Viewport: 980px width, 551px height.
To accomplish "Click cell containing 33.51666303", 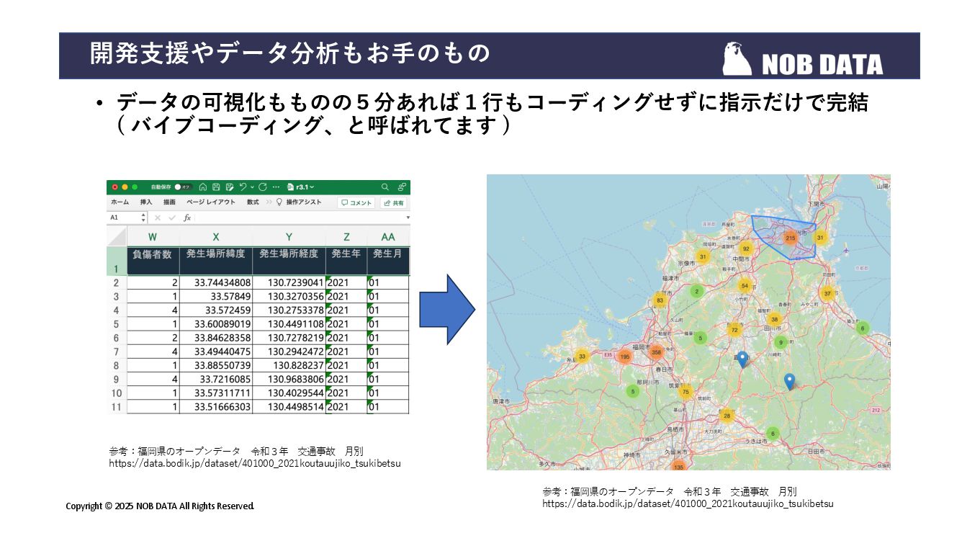I will pos(216,407).
